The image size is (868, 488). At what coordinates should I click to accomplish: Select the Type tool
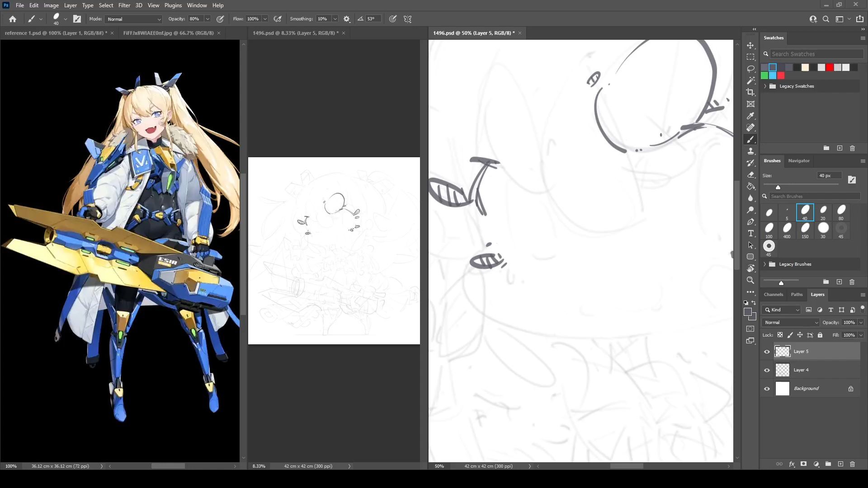click(750, 233)
